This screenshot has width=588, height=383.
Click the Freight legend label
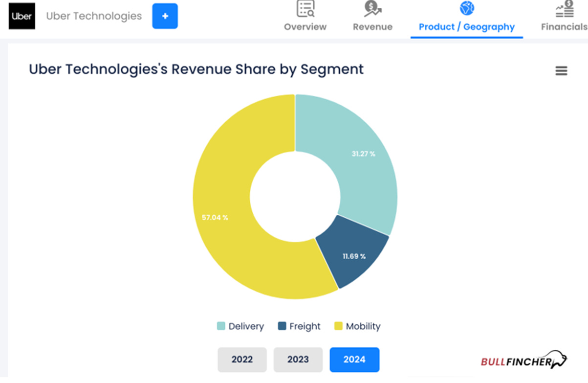[305, 326]
